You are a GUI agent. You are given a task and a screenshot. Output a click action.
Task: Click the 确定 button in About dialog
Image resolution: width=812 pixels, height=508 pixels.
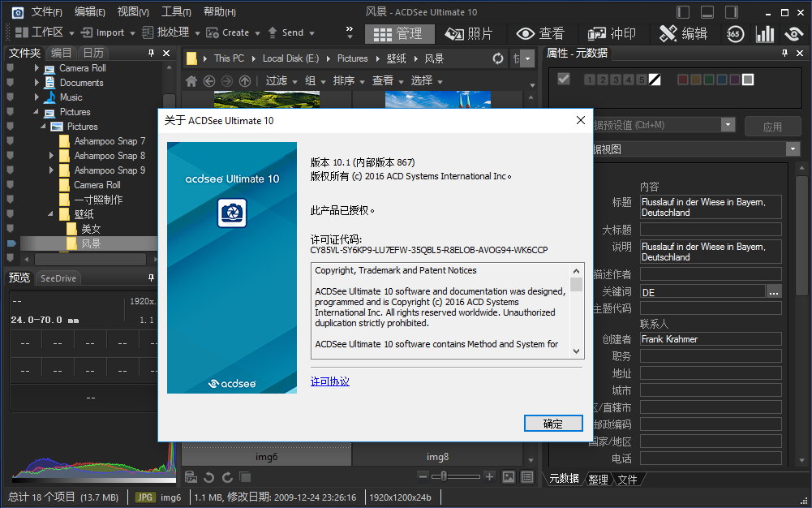[552, 424]
